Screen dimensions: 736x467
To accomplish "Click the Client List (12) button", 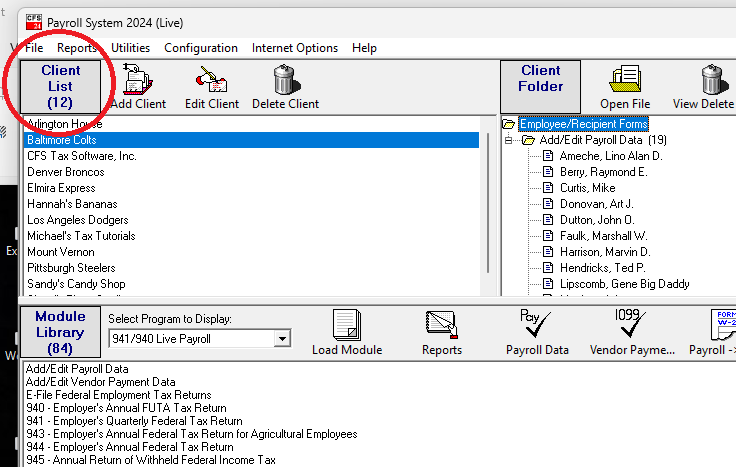I will click(x=61, y=86).
